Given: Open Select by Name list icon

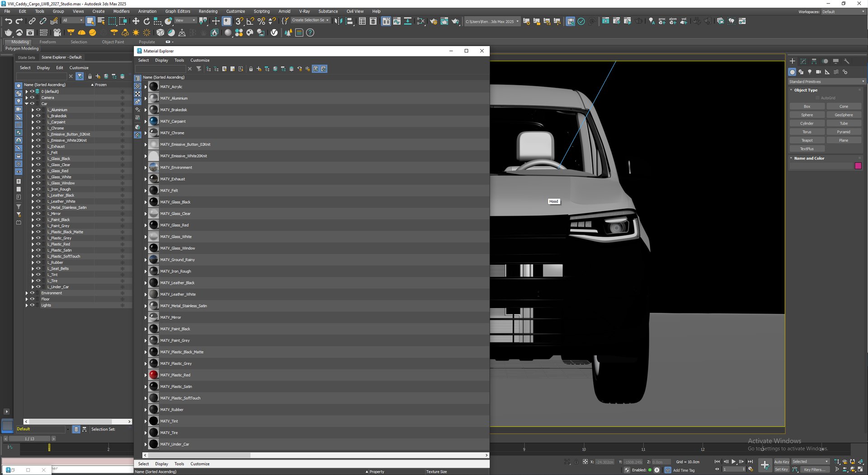Looking at the screenshot, I should click(x=101, y=21).
